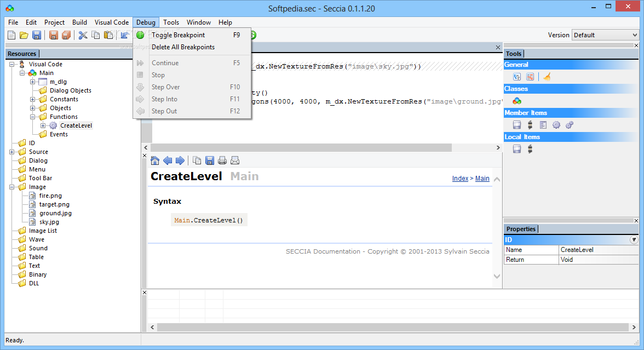Create a new file via toolbar icon
Viewport: 644px width, 350px height.
(x=12, y=35)
